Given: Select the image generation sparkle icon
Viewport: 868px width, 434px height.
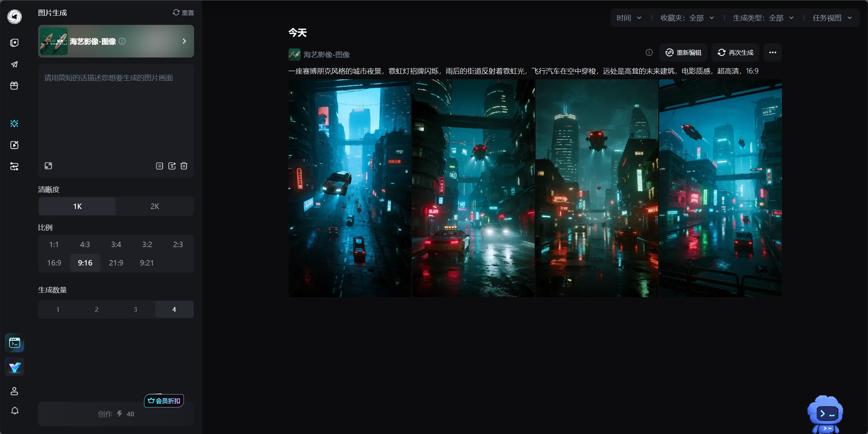Looking at the screenshot, I should (14, 124).
